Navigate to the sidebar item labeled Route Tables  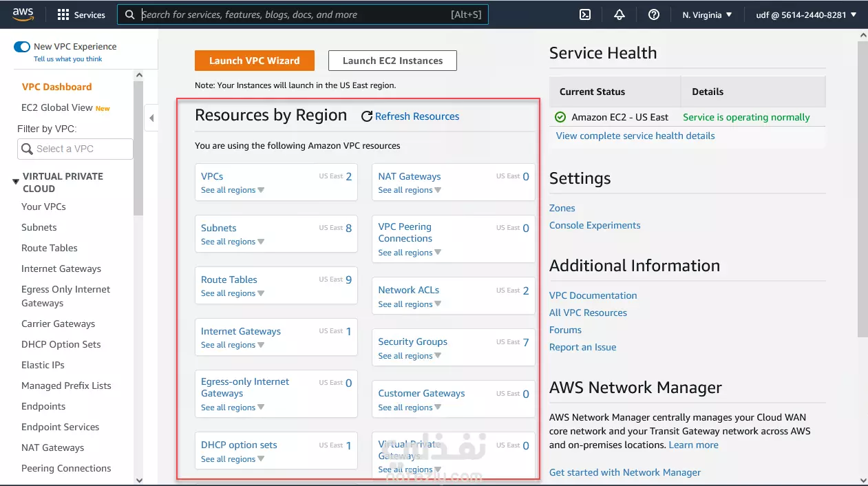(50, 248)
